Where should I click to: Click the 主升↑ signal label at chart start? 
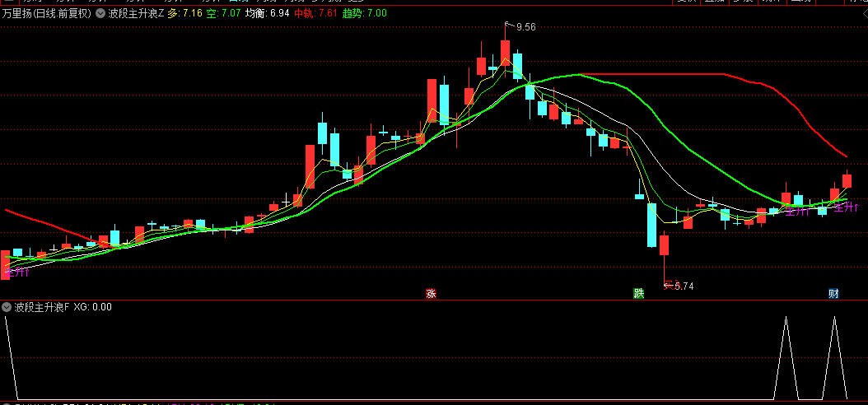[16, 272]
